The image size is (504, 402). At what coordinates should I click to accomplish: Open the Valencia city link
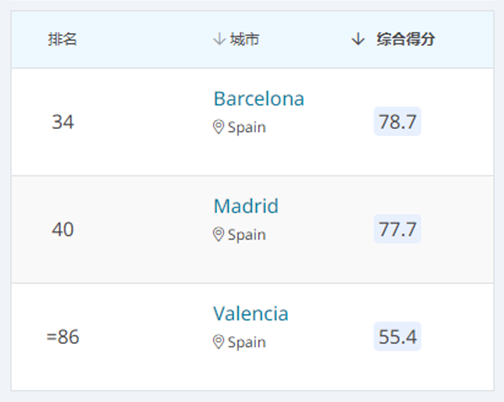point(251,313)
